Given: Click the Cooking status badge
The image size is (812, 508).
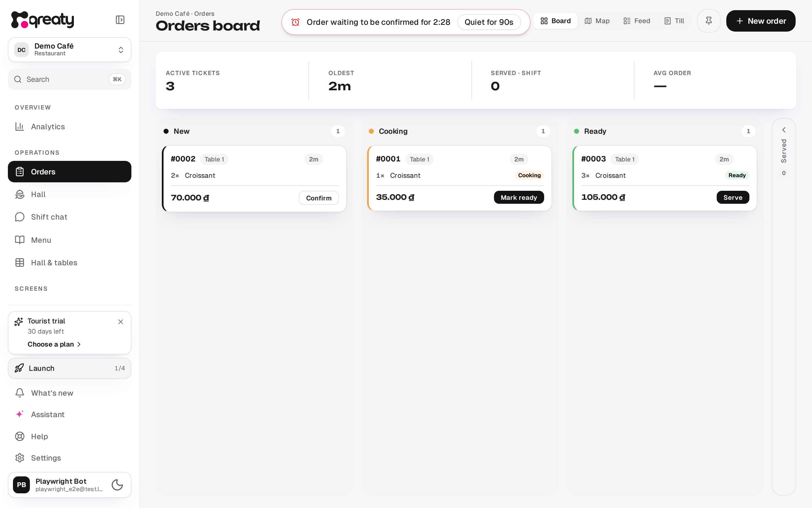Looking at the screenshot, I should (x=529, y=175).
